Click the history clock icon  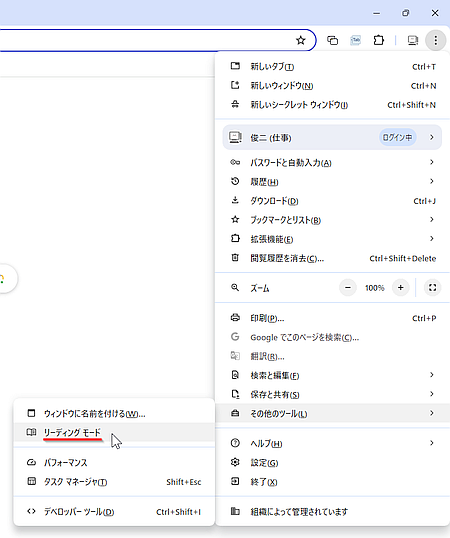pos(235,181)
